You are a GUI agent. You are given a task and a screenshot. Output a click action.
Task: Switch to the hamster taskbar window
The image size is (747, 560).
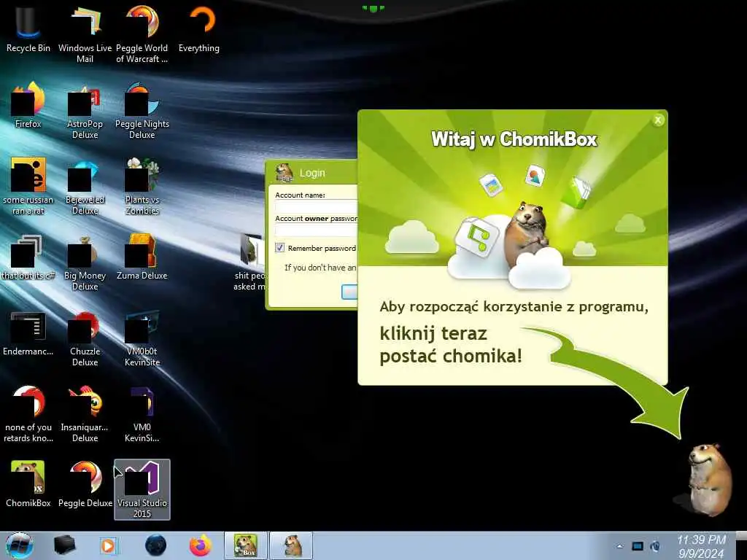292,545
